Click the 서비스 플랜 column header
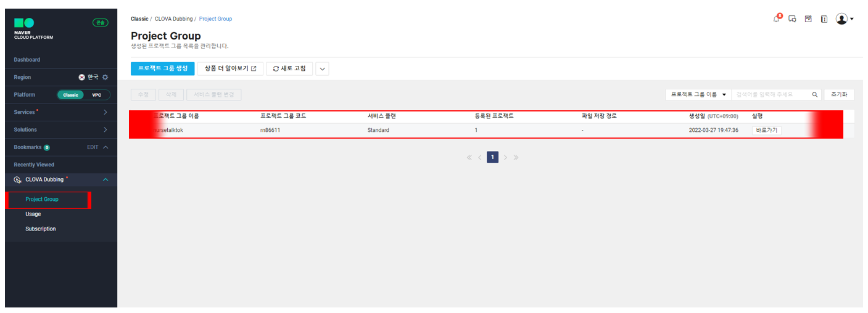 [x=381, y=116]
